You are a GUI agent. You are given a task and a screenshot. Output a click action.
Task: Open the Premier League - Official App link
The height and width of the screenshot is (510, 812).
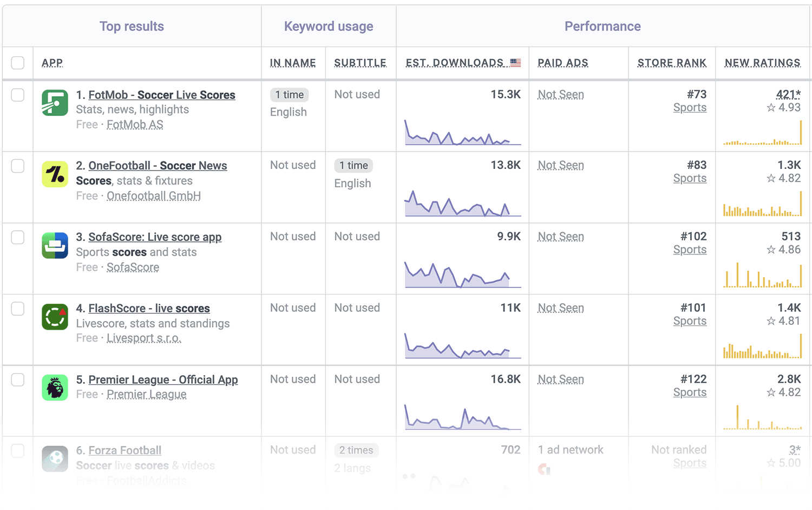pyautogui.click(x=163, y=380)
